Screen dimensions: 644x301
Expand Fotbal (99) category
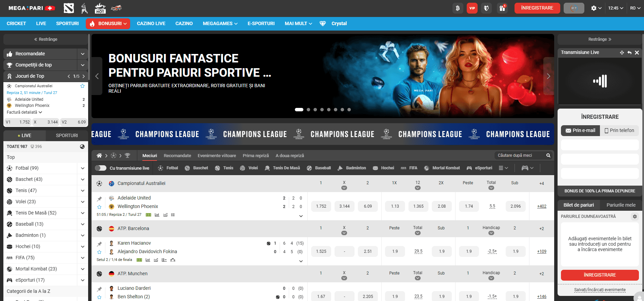[82, 168]
